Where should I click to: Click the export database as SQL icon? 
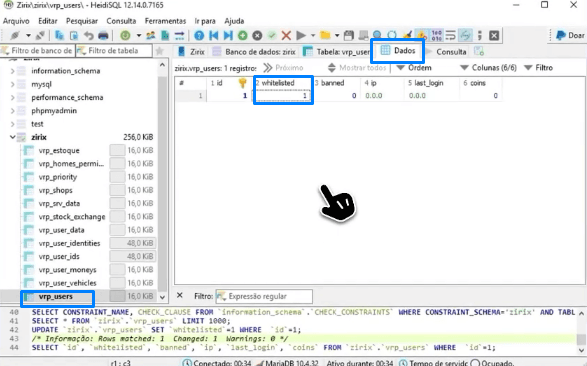[165, 36]
